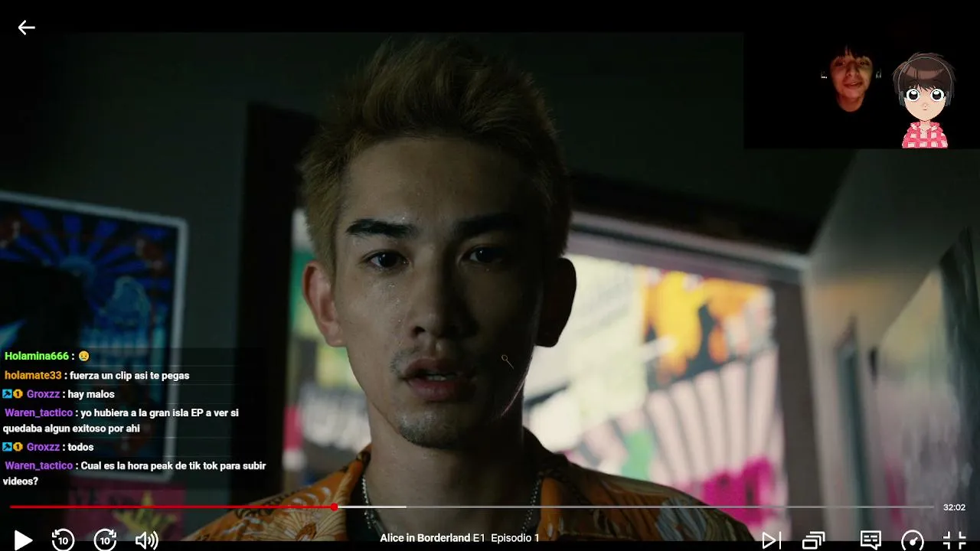Play the paused video
Viewport: 980px width, 551px height.
coord(23,540)
